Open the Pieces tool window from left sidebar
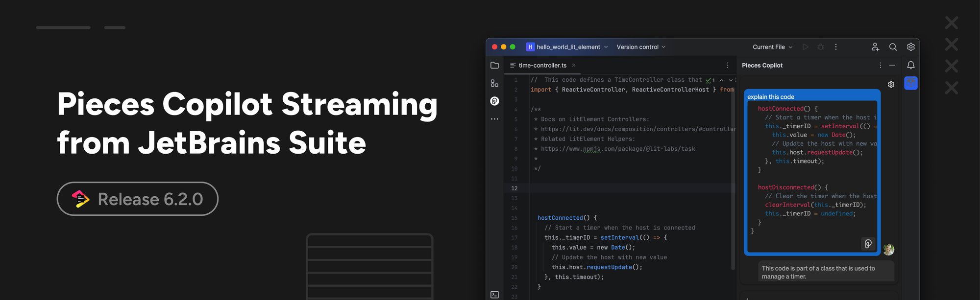Image resolution: width=980 pixels, height=300 pixels. 494,101
